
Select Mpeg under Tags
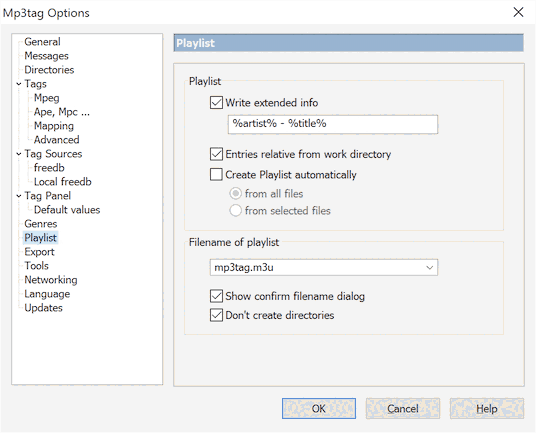point(46,98)
